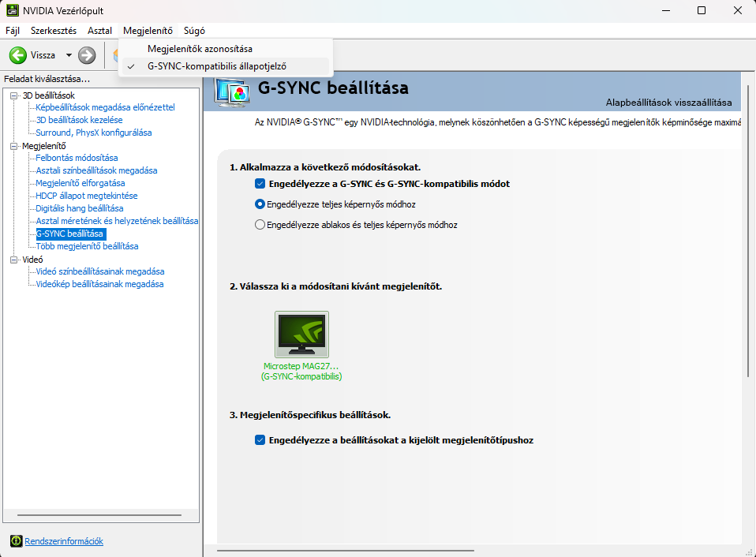Image resolution: width=756 pixels, height=557 pixels.
Task: Click the main panel horizontal scrollbar
Action: coord(346,550)
